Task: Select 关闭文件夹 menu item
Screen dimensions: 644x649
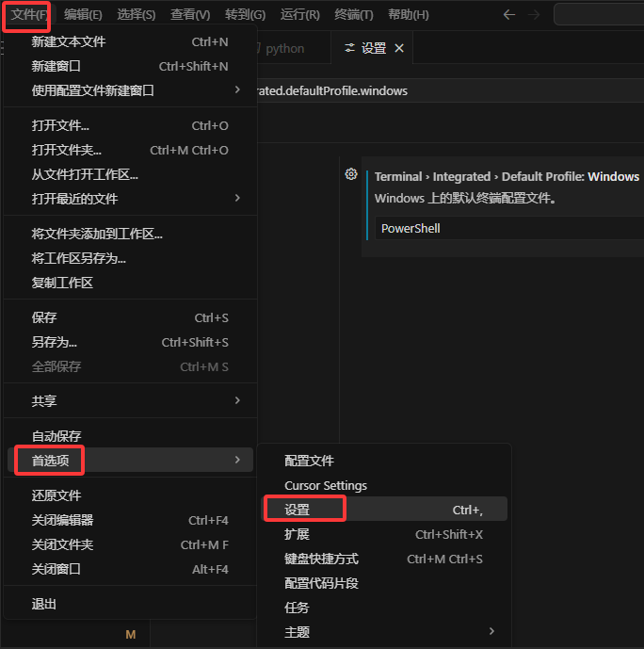Action: click(x=130, y=544)
